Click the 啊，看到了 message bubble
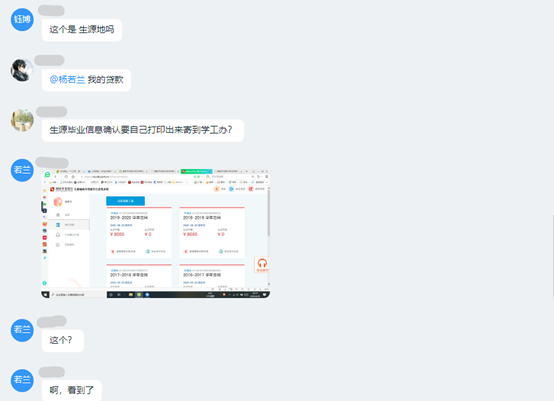Viewport: 554px width, 401px height. click(x=72, y=390)
